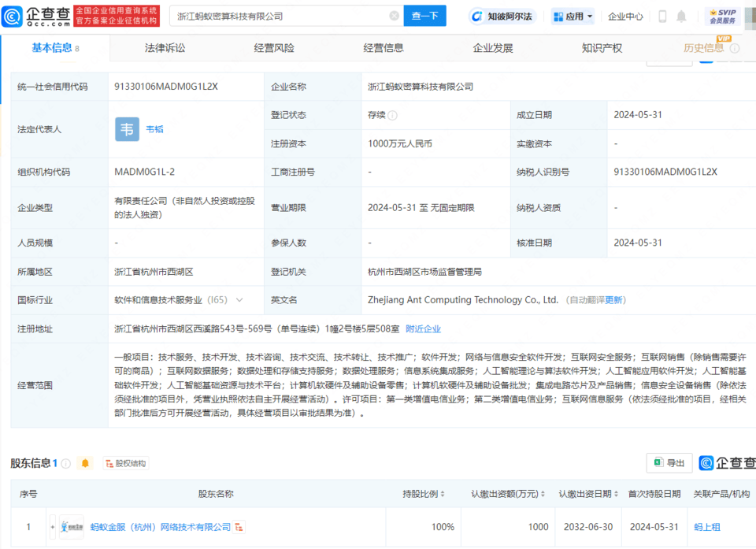The height and width of the screenshot is (549, 756).
Task: Click the info icon next to 股东信息
Action: click(x=66, y=464)
